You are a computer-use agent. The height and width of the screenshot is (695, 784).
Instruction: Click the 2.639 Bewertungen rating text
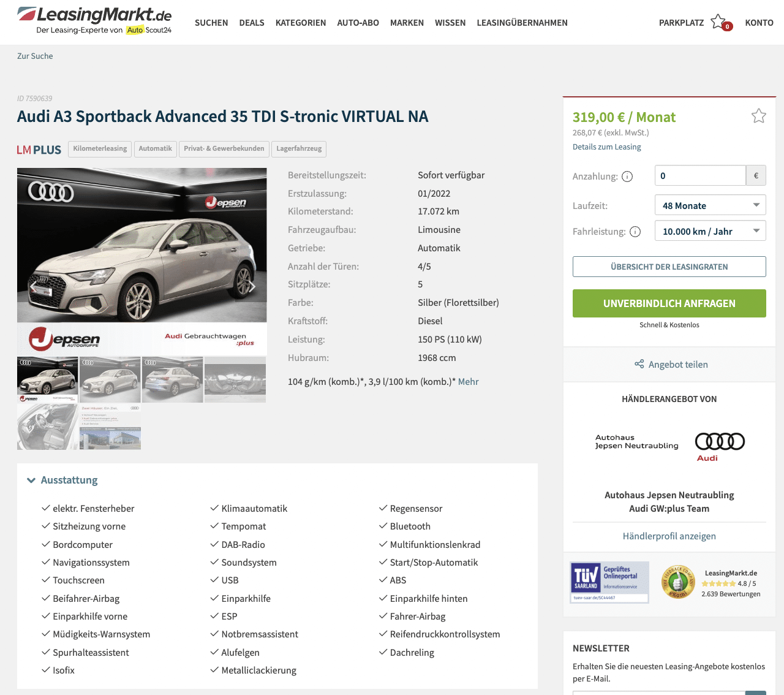[x=731, y=594]
